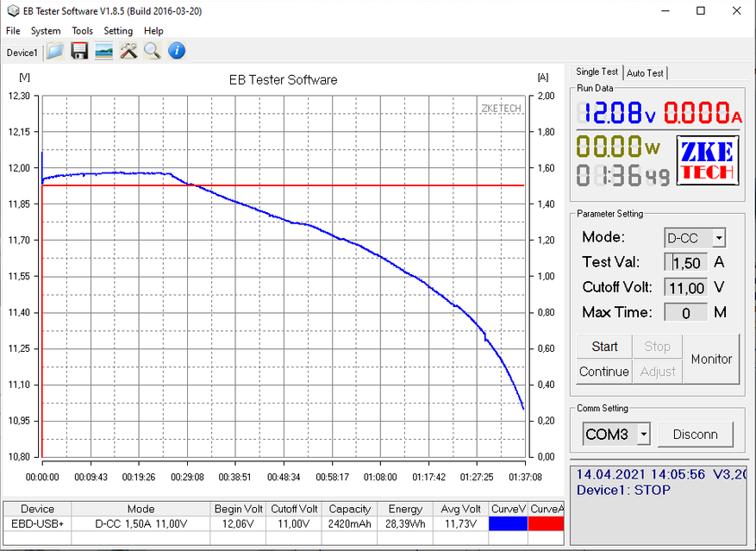Click the ZKE TECH logo
756x551 pixels.
pyautogui.click(x=707, y=161)
